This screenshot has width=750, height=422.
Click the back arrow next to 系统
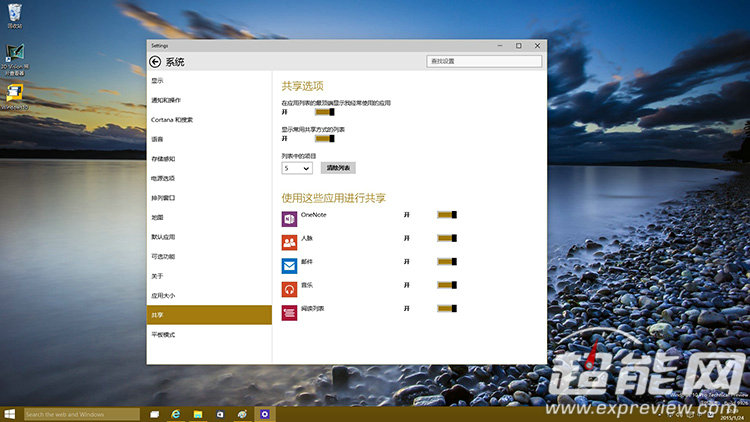(155, 62)
